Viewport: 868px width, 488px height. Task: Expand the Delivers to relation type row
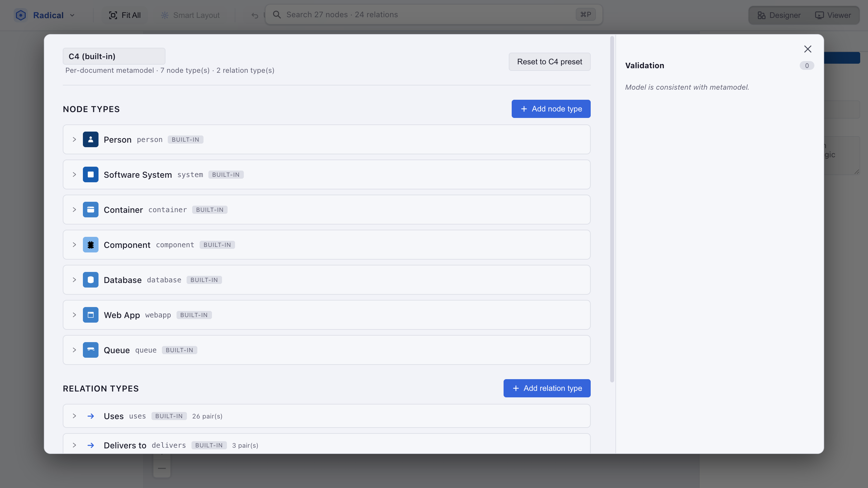coord(74,445)
